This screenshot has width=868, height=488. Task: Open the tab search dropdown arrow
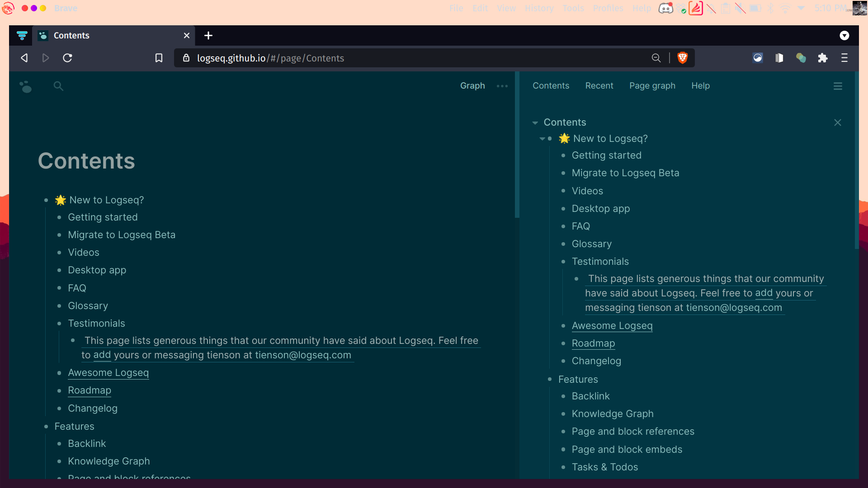click(844, 35)
